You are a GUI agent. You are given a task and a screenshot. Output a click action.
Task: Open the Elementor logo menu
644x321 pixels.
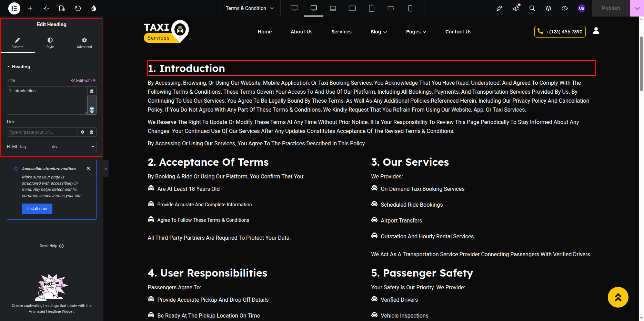click(14, 8)
